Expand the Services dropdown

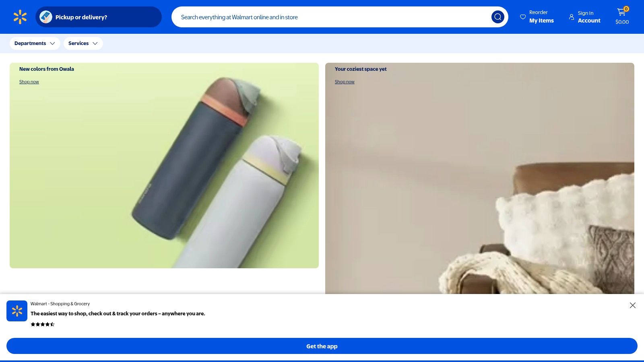(x=83, y=43)
